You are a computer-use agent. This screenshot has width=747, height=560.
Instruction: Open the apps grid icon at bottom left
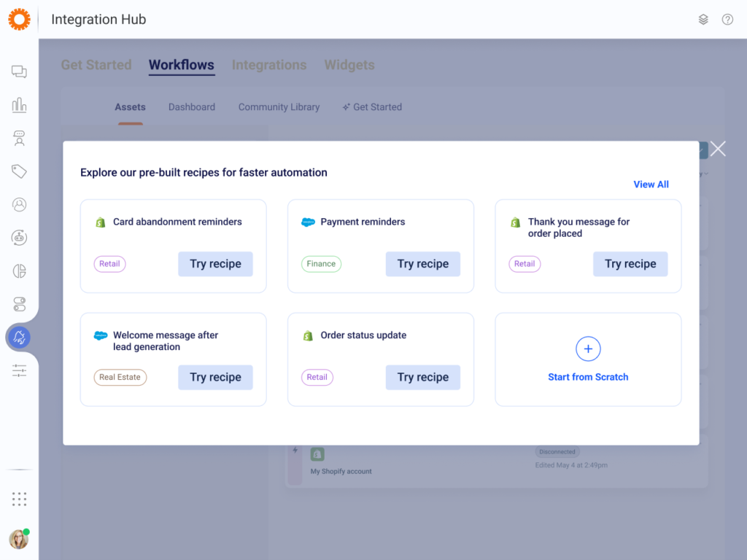pos(19,499)
